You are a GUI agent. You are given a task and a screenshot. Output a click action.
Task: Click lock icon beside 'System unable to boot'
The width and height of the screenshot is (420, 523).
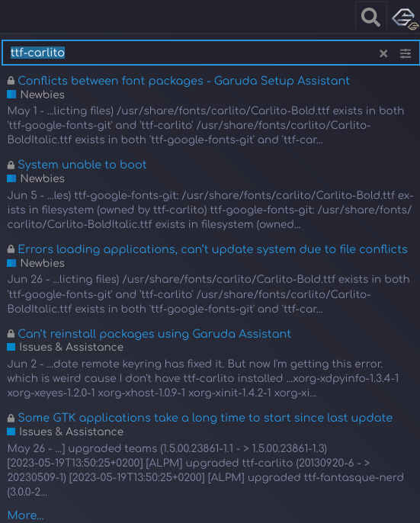pos(11,165)
